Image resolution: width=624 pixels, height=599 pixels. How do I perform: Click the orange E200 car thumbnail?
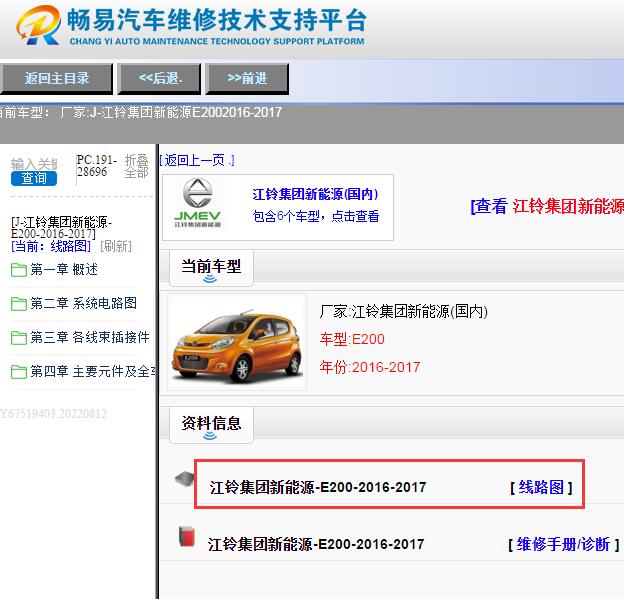click(237, 342)
